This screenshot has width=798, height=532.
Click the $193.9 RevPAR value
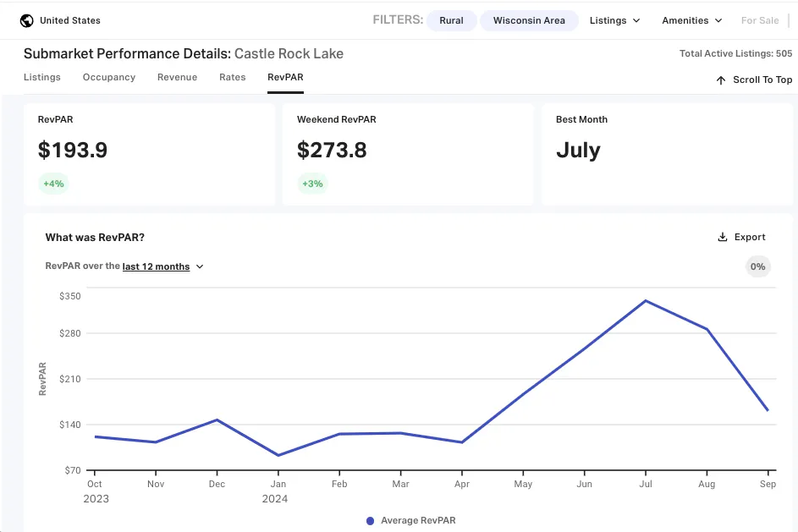(73, 150)
